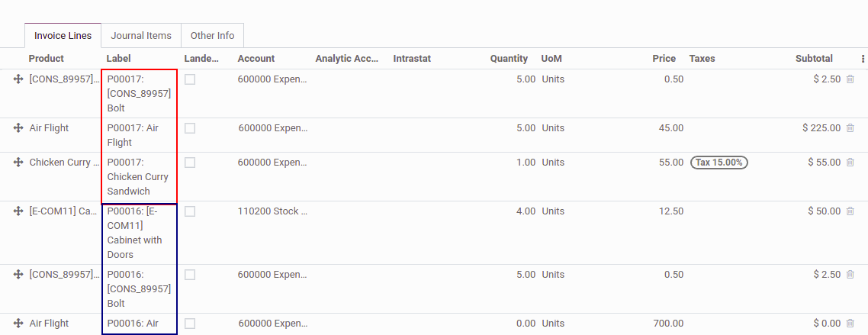868x335 pixels.
Task: Click the Tax 15.00% tag
Action: click(x=719, y=163)
